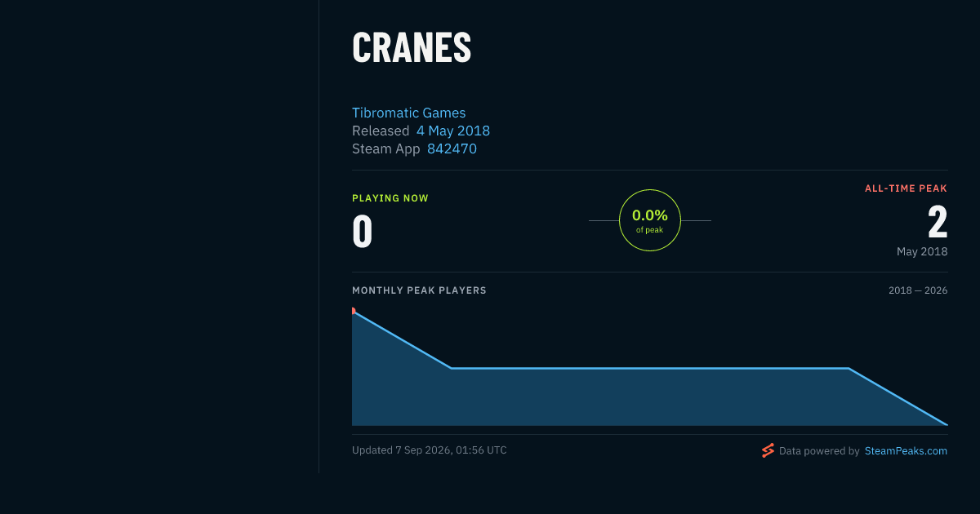Screen dimensions: 980x514
Task: Click the 0.0% of peak circle
Action: 650,220
